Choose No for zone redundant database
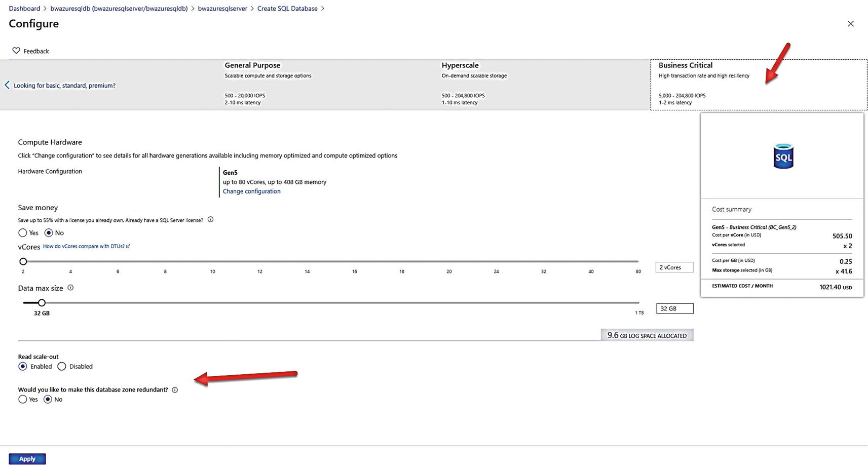 point(48,399)
